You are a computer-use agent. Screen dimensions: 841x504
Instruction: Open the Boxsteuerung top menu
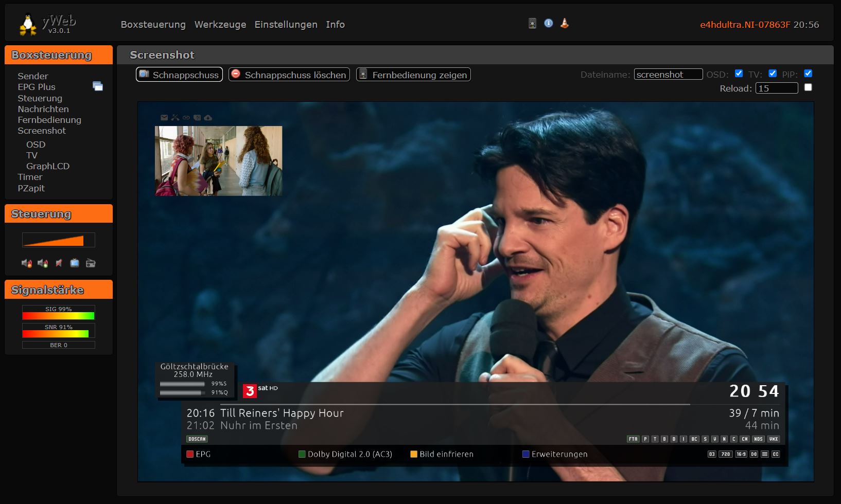pos(153,25)
